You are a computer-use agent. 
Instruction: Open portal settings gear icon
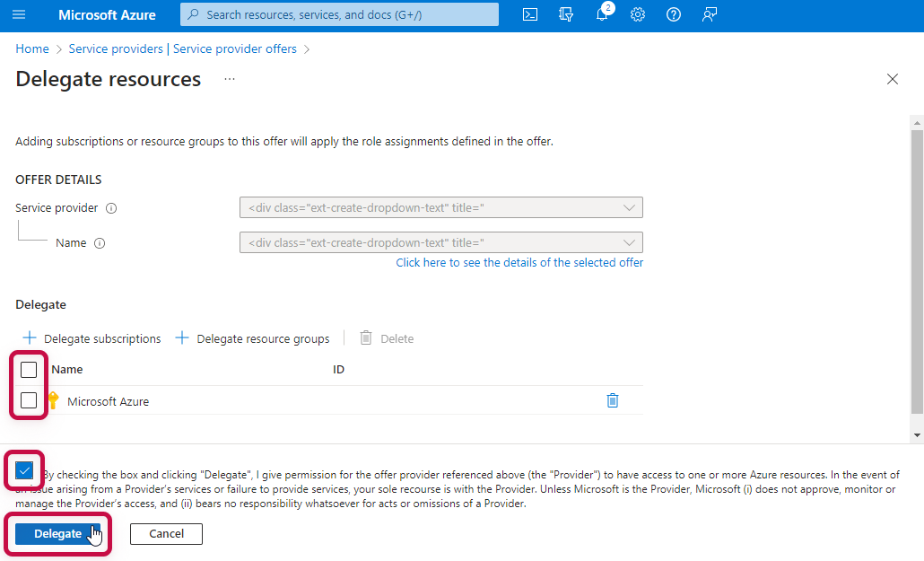[638, 14]
